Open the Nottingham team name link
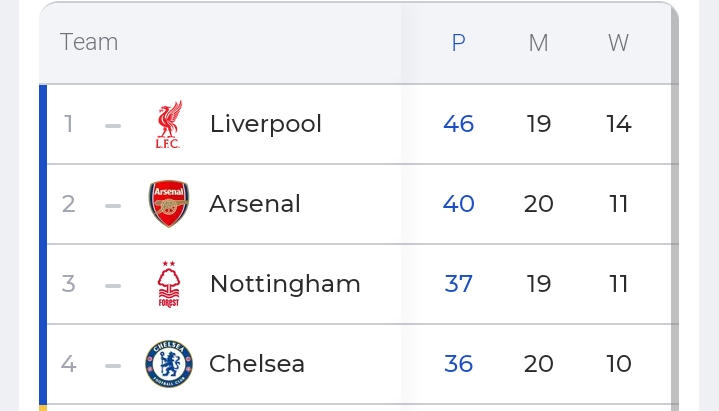 click(x=285, y=284)
